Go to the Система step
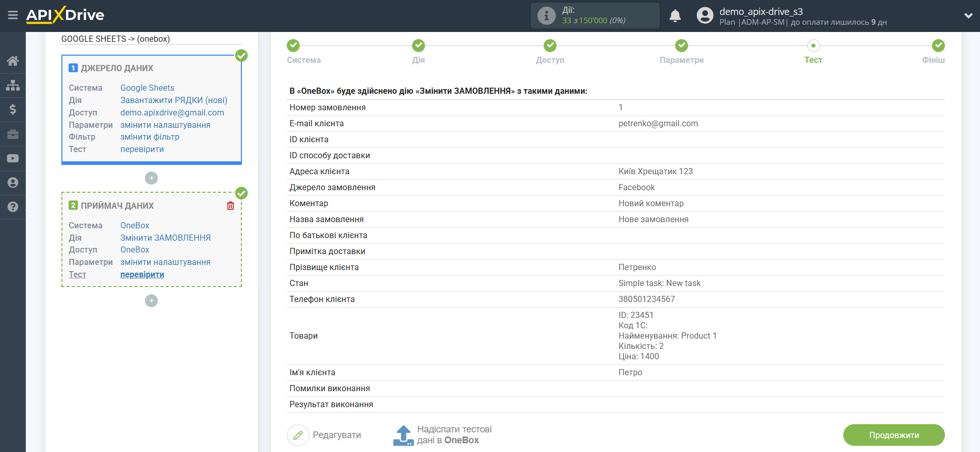980x452 pixels. click(304, 52)
